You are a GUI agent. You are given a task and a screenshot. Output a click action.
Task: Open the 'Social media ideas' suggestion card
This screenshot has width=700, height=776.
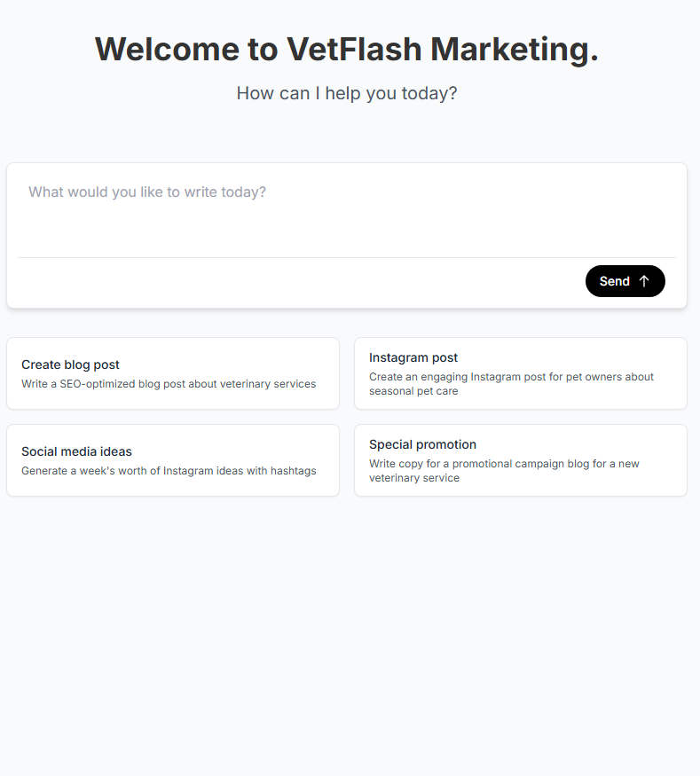pos(173,460)
